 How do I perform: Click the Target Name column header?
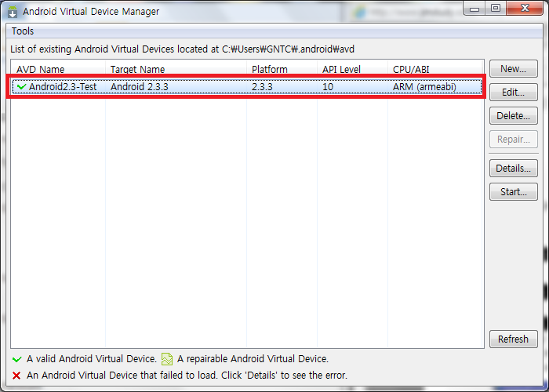coord(176,69)
